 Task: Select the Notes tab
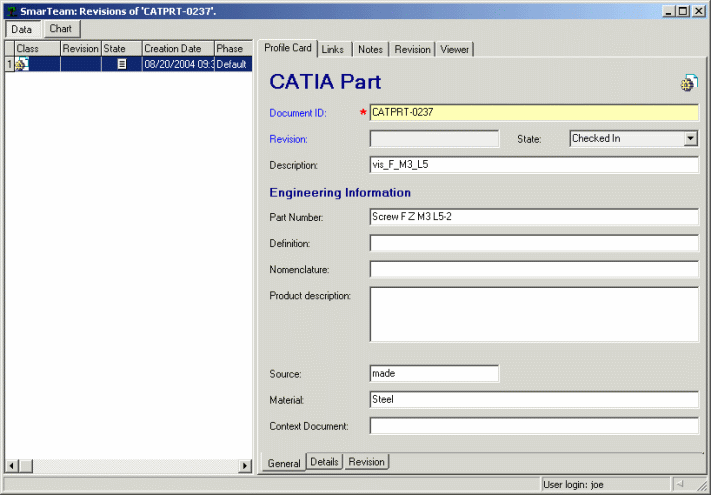point(370,49)
